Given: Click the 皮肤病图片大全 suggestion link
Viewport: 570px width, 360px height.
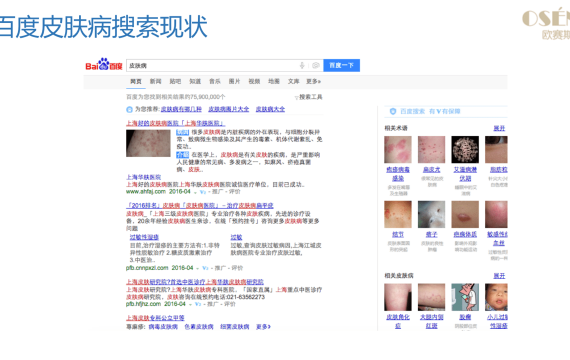Looking at the screenshot, I should tap(229, 109).
